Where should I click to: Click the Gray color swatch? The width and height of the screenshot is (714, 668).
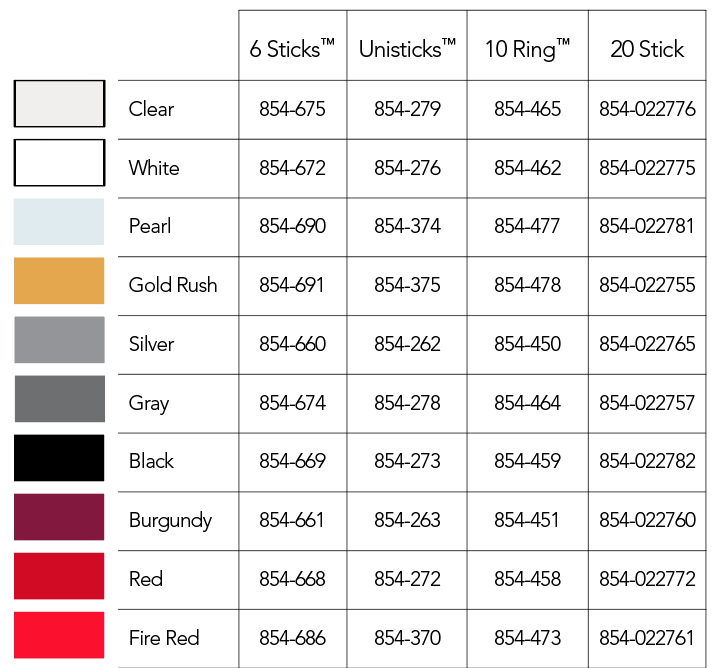pos(60,399)
